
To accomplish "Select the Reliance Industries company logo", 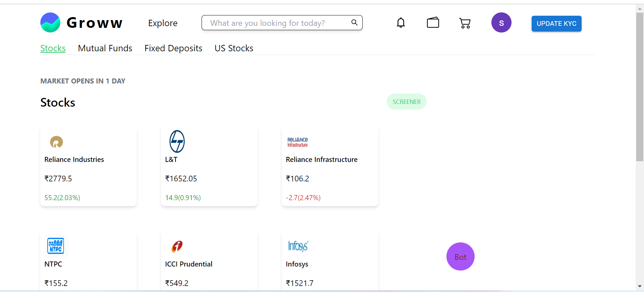I will click(56, 142).
